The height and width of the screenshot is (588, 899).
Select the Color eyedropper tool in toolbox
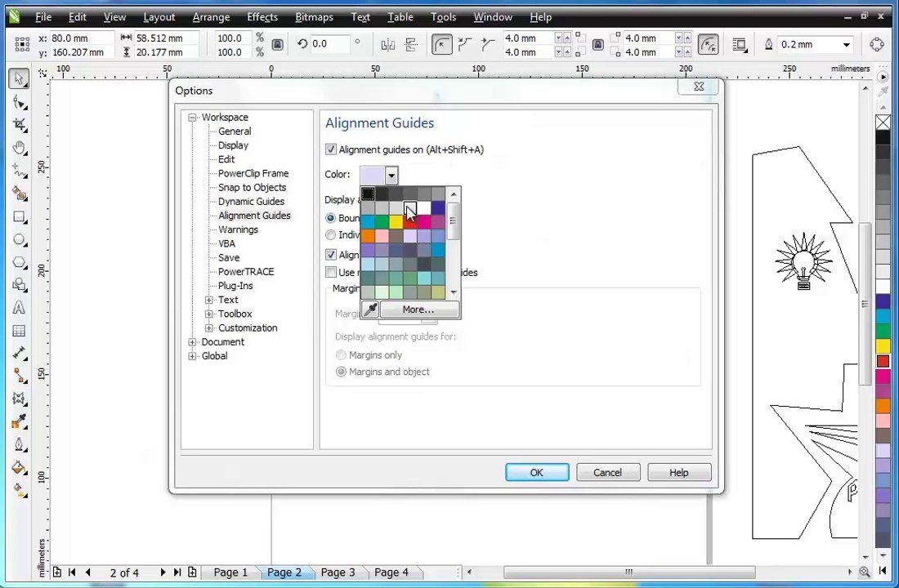coord(19,421)
